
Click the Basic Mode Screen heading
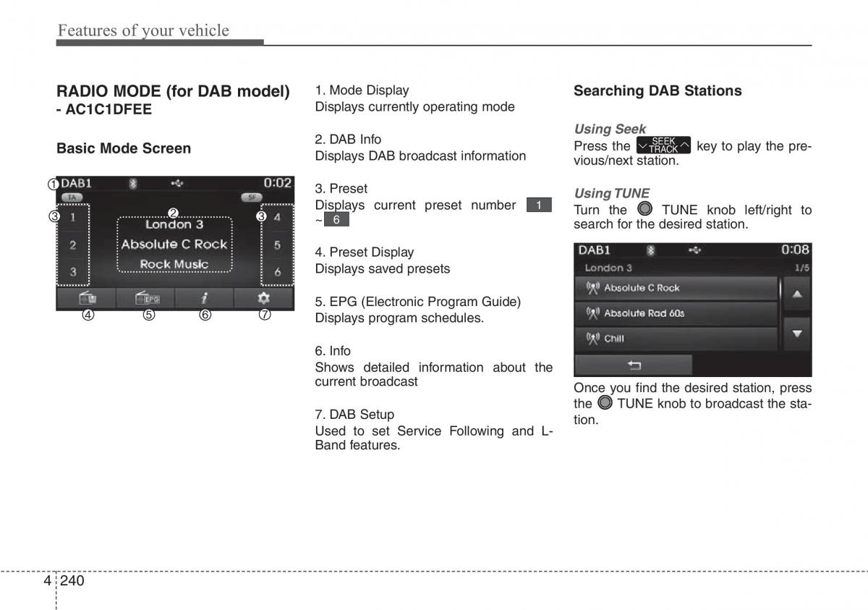pyautogui.click(x=124, y=148)
